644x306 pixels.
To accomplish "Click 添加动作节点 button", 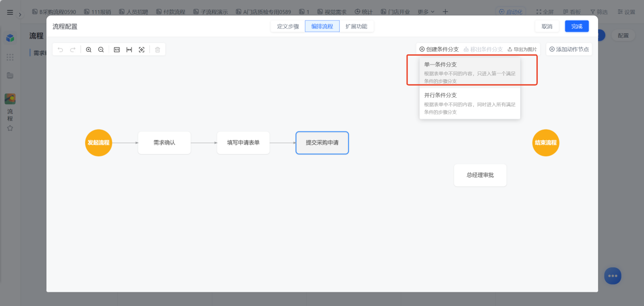I will click(569, 49).
